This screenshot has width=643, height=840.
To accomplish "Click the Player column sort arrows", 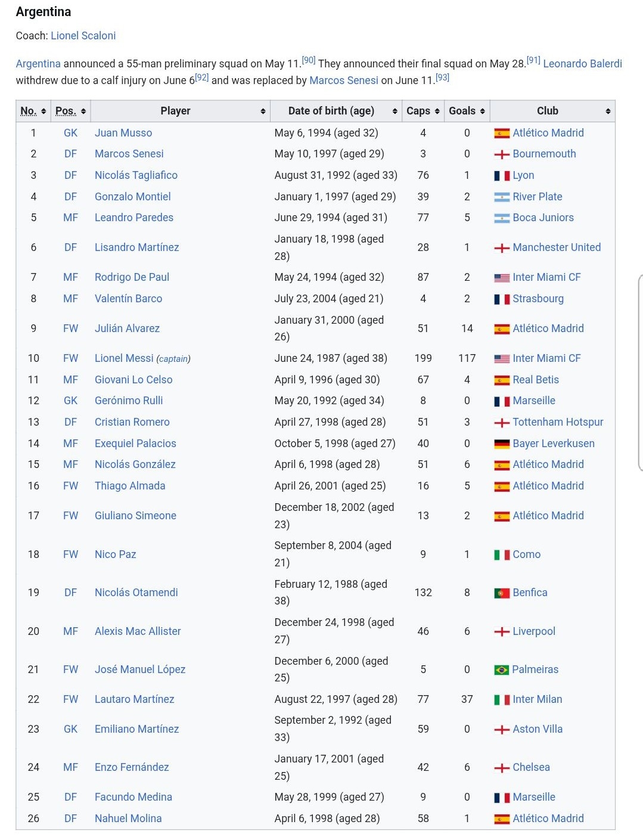I will pyautogui.click(x=263, y=111).
